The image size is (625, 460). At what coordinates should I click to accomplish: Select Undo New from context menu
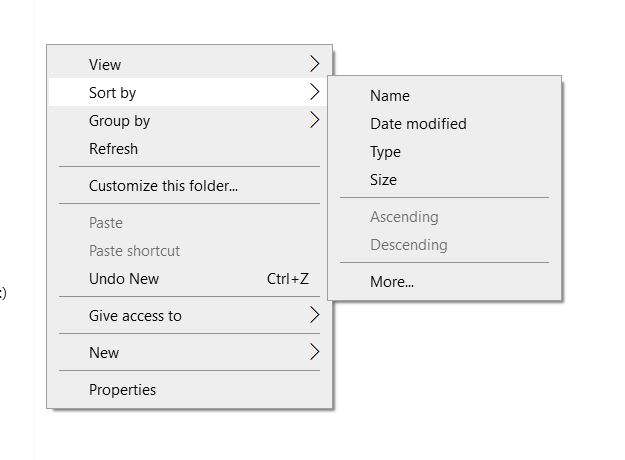(124, 279)
